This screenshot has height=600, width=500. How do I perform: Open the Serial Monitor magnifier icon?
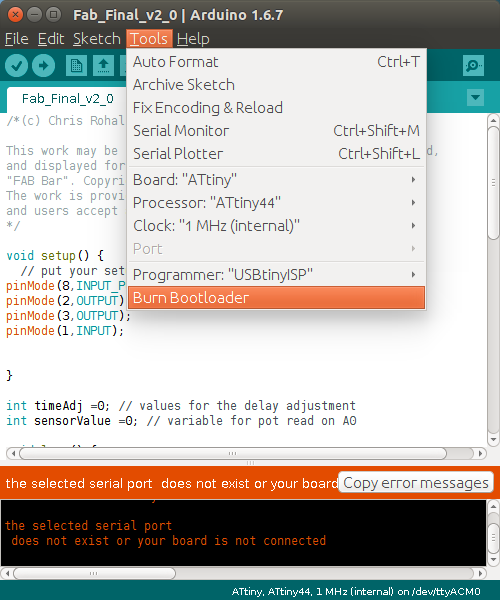(473, 65)
